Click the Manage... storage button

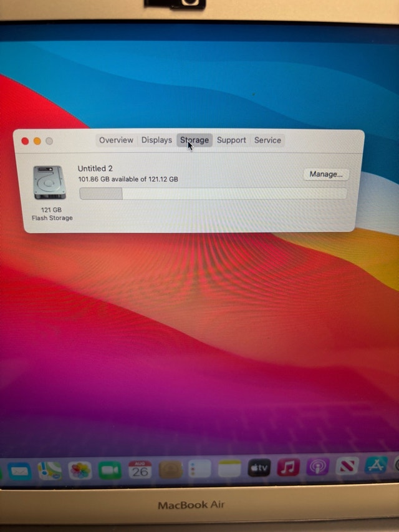[x=326, y=175]
